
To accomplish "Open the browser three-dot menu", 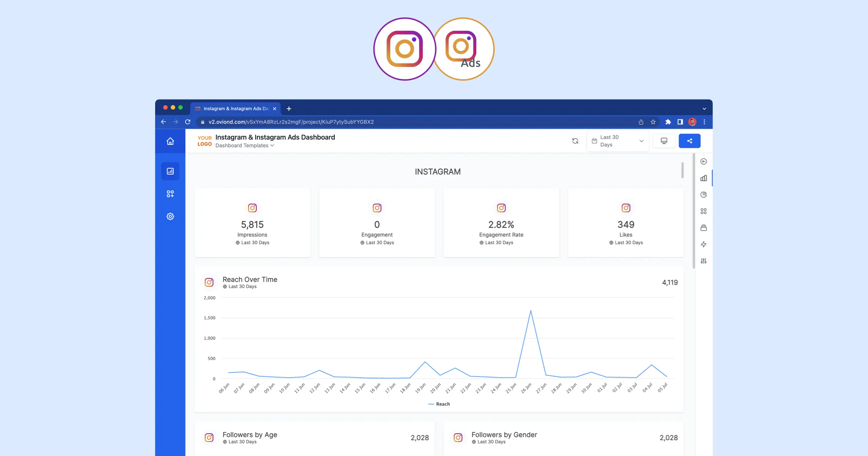I will click(704, 122).
